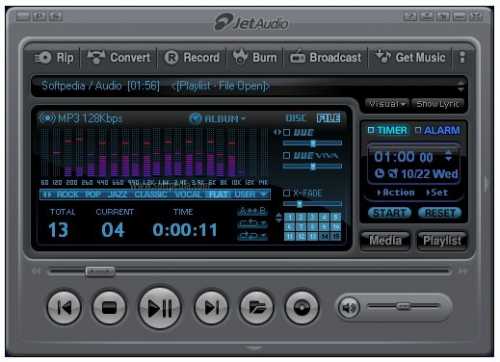Open the Rip CD tool
500x362 pixels.
click(x=54, y=58)
